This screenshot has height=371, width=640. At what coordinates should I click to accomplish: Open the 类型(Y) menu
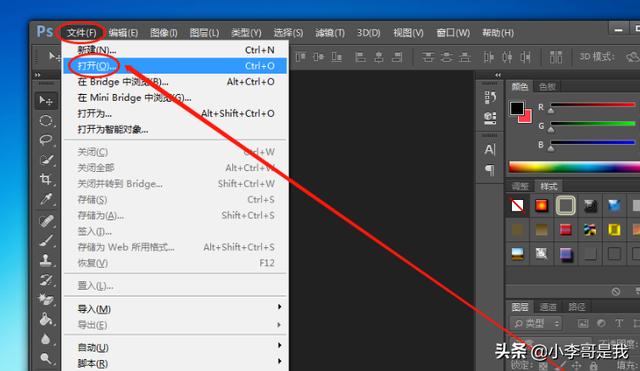[x=246, y=33]
